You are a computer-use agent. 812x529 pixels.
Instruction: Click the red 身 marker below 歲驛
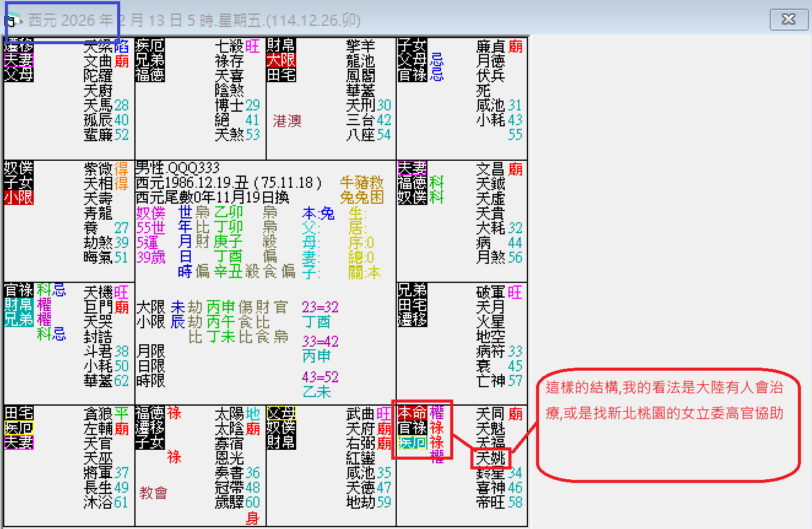click(x=252, y=517)
